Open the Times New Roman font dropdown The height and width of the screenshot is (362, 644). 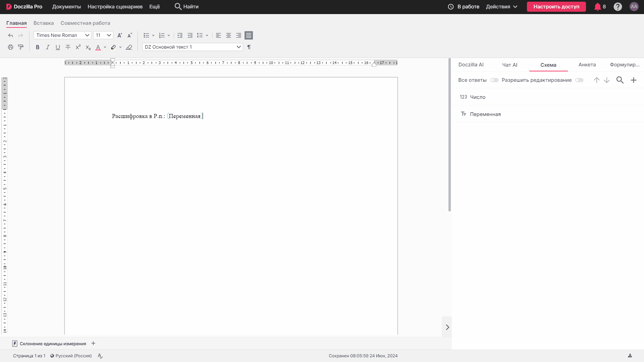pos(62,36)
